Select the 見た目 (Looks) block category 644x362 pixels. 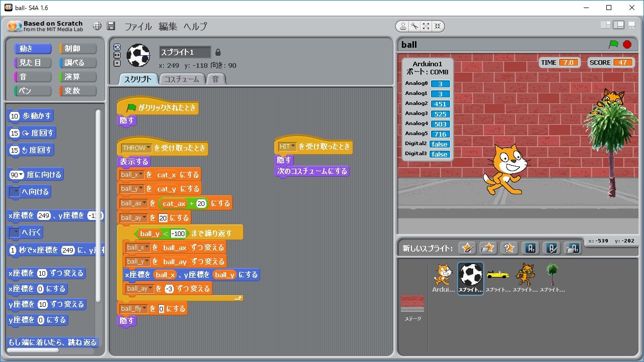tap(33, 63)
